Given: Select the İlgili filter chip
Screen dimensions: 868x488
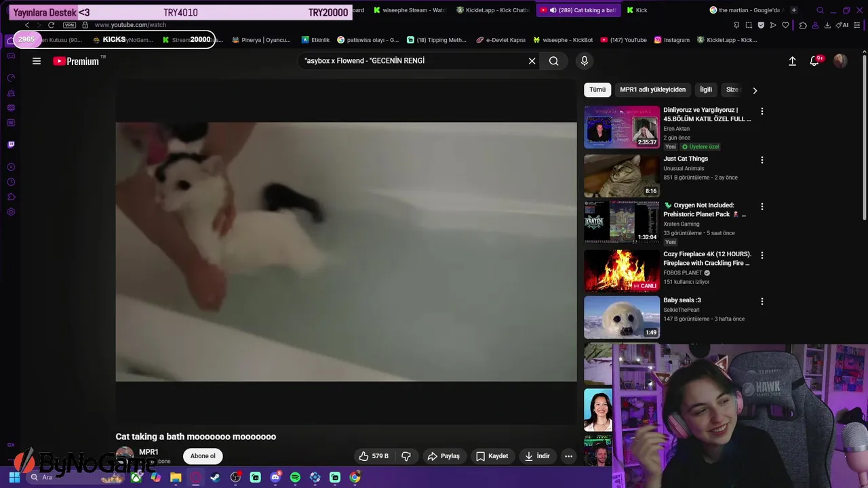Looking at the screenshot, I should pos(706,89).
